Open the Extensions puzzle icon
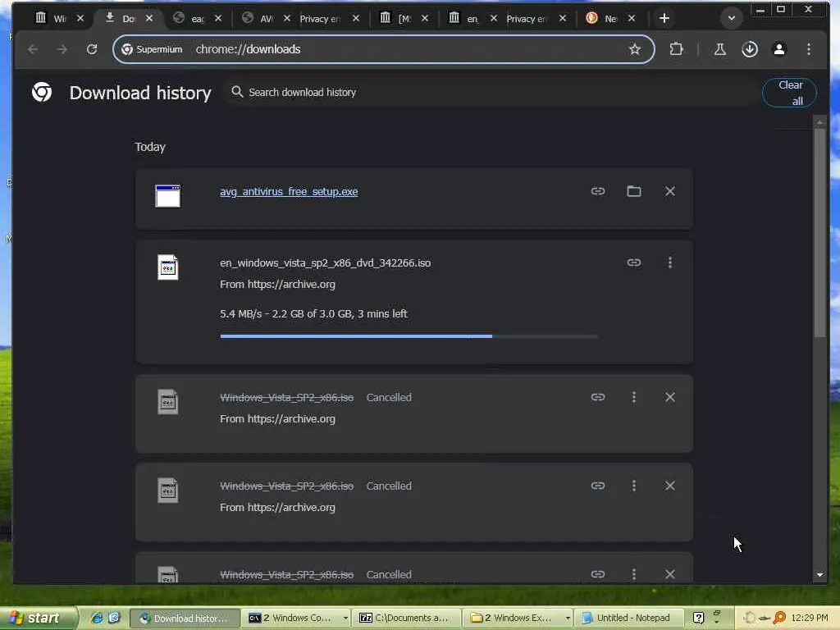Screen dimensions: 840x630 coord(676,49)
